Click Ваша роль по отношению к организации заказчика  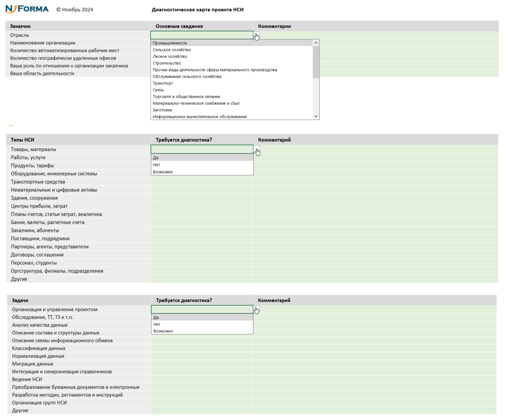click(x=69, y=66)
